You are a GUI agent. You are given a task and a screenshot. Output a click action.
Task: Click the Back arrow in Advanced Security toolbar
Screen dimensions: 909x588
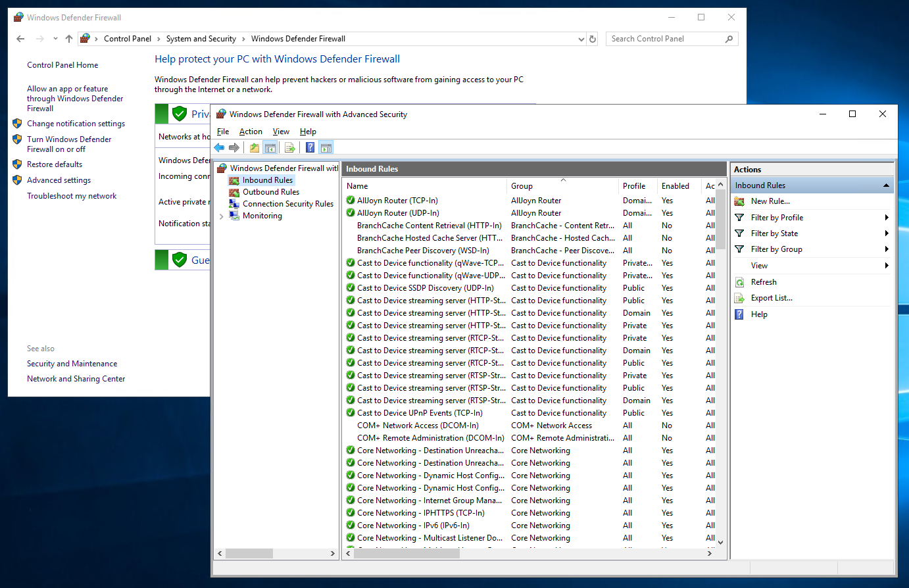click(219, 148)
